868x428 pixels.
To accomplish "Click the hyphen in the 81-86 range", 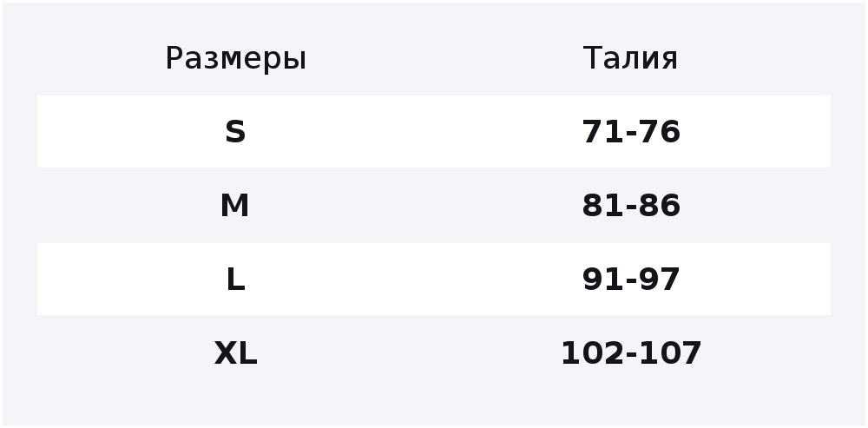I will (632, 207).
